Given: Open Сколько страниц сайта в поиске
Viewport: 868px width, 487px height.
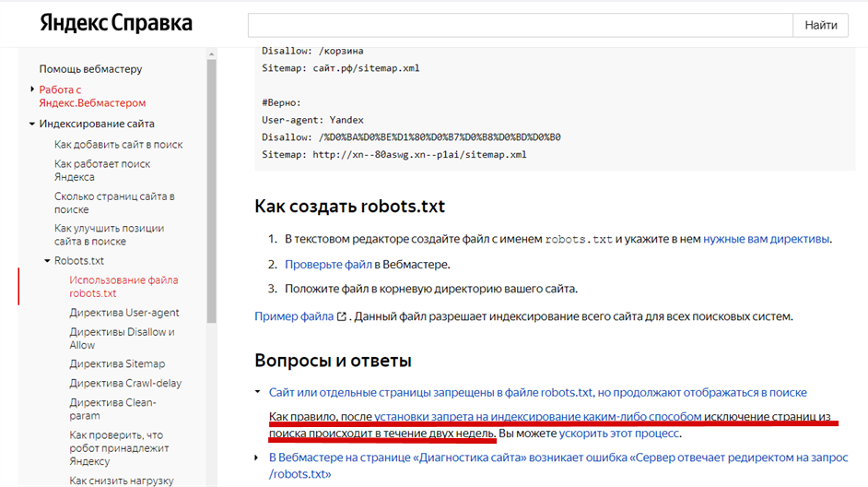Looking at the screenshot, I should 114,203.
